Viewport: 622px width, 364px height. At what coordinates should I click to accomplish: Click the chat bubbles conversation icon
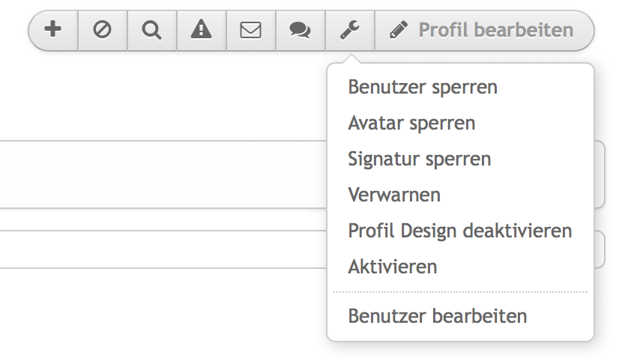pyautogui.click(x=301, y=31)
